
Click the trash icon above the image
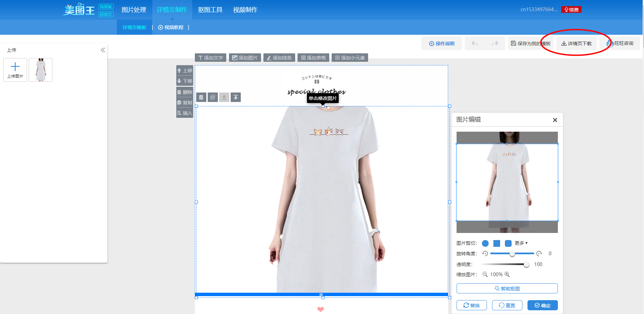[x=201, y=97]
